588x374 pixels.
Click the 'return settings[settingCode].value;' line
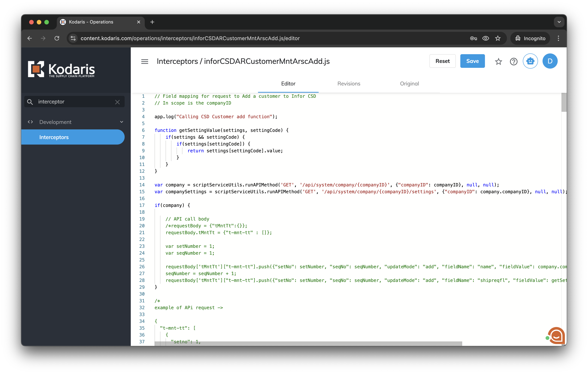[235, 151]
